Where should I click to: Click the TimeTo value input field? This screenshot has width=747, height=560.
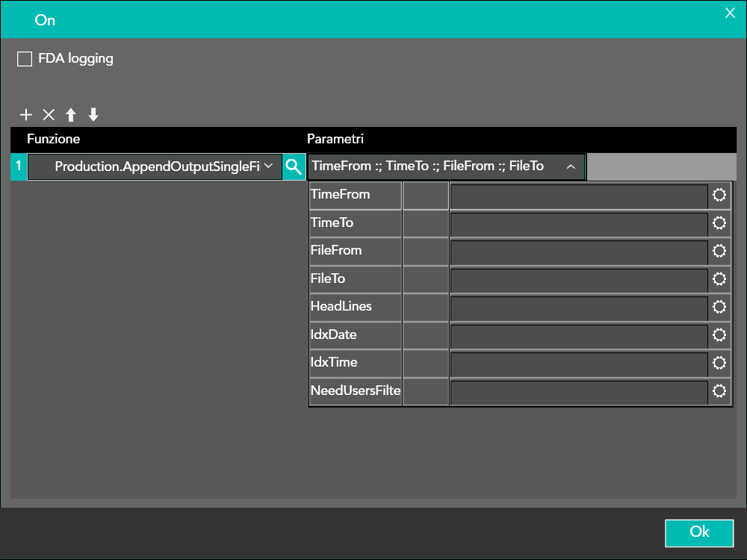coord(578,223)
